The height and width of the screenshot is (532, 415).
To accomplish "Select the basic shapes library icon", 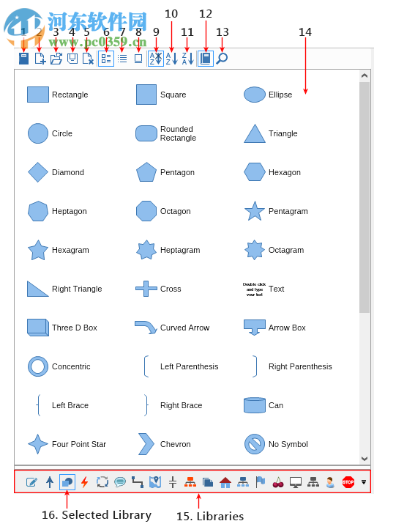I will (x=67, y=481).
